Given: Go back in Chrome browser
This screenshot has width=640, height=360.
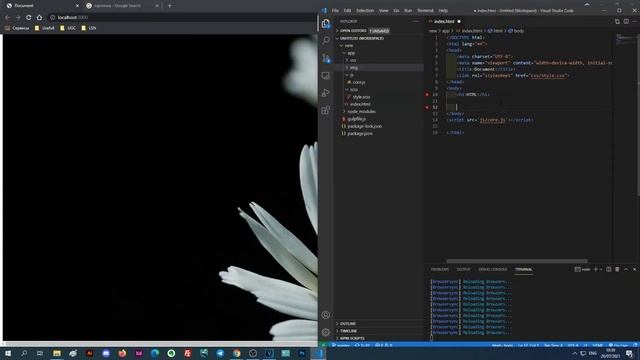Looking at the screenshot, I should [7, 18].
